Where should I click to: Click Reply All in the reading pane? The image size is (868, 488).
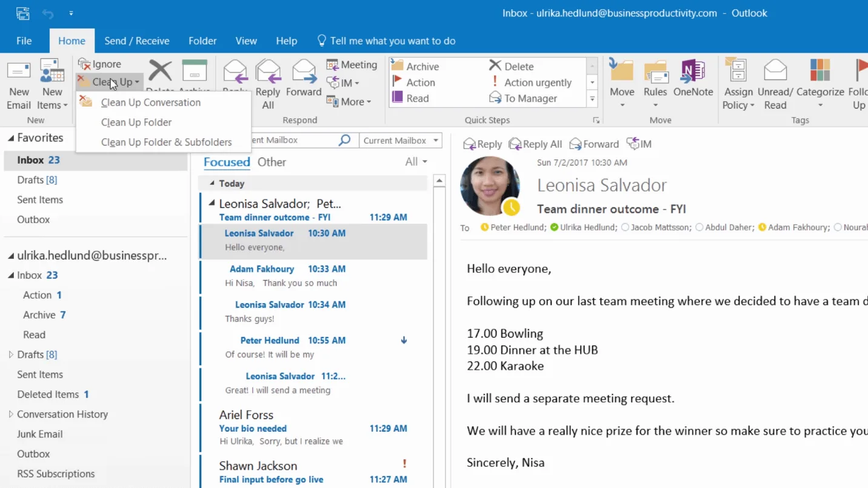point(535,144)
